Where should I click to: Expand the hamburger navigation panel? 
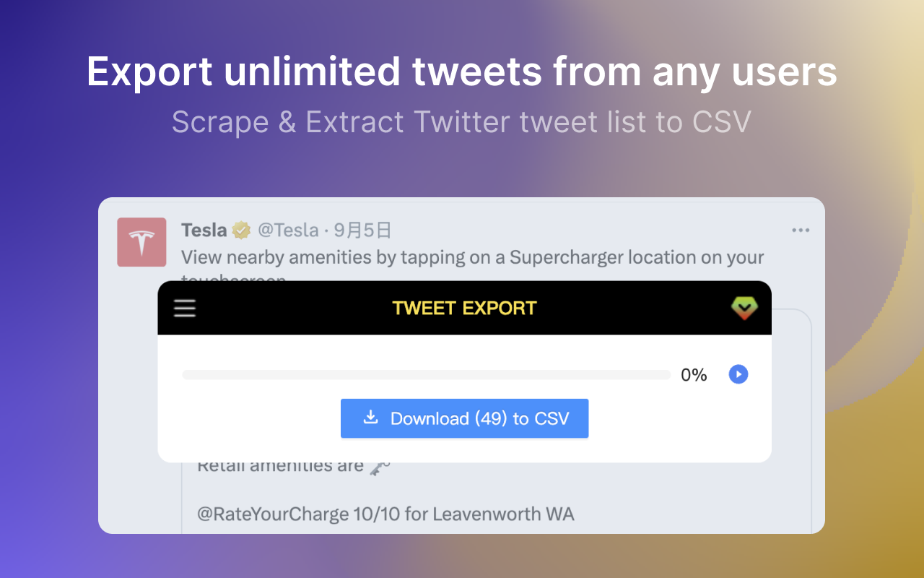click(184, 308)
